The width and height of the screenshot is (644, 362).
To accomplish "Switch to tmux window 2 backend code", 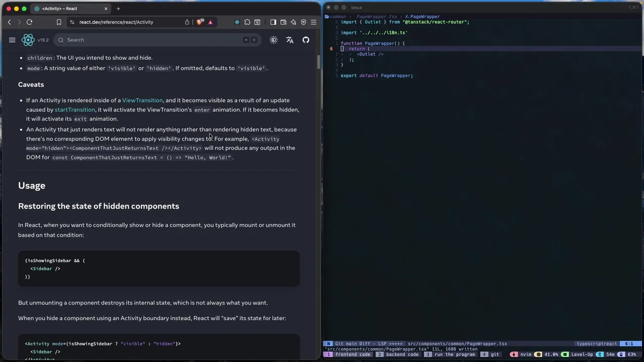I will (x=397, y=354).
